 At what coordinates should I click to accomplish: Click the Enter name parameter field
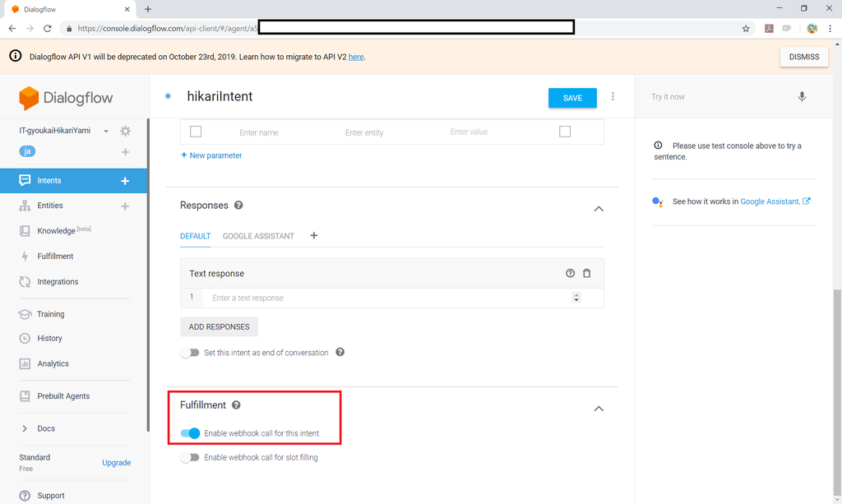(259, 132)
